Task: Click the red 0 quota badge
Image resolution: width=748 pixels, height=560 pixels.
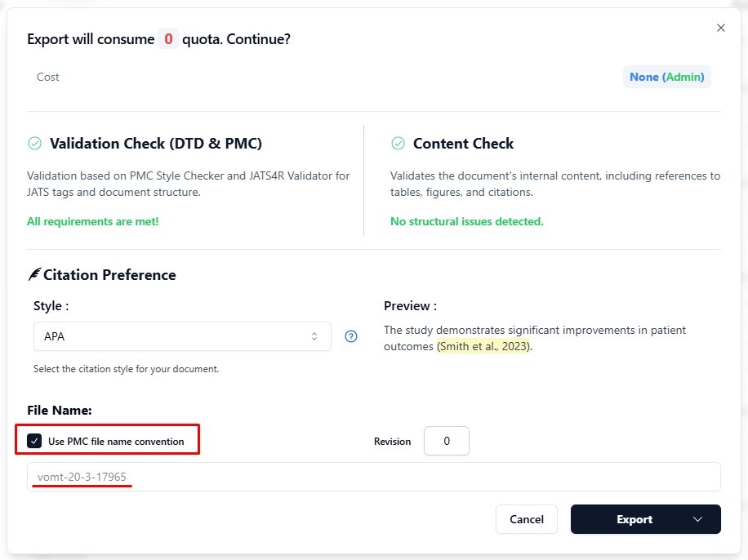Action: tap(168, 38)
